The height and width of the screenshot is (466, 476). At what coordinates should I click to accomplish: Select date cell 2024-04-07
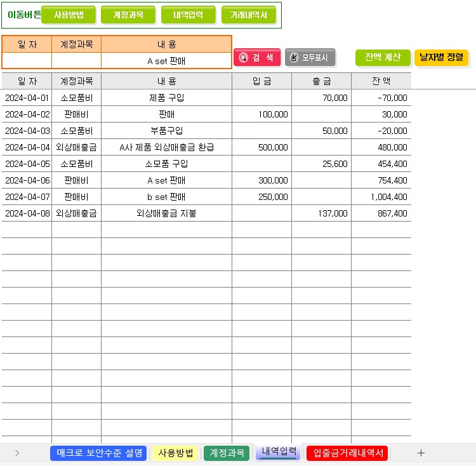[x=27, y=197]
